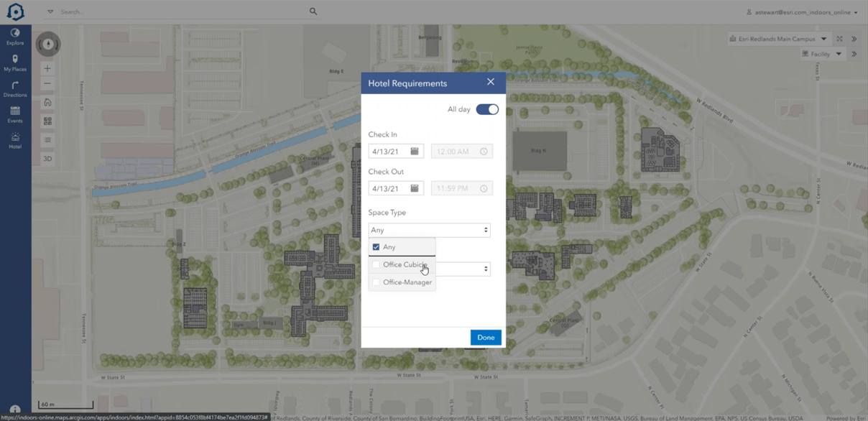The image size is (868, 421).
Task: Click the compass to reset map orientation
Action: [x=47, y=44]
